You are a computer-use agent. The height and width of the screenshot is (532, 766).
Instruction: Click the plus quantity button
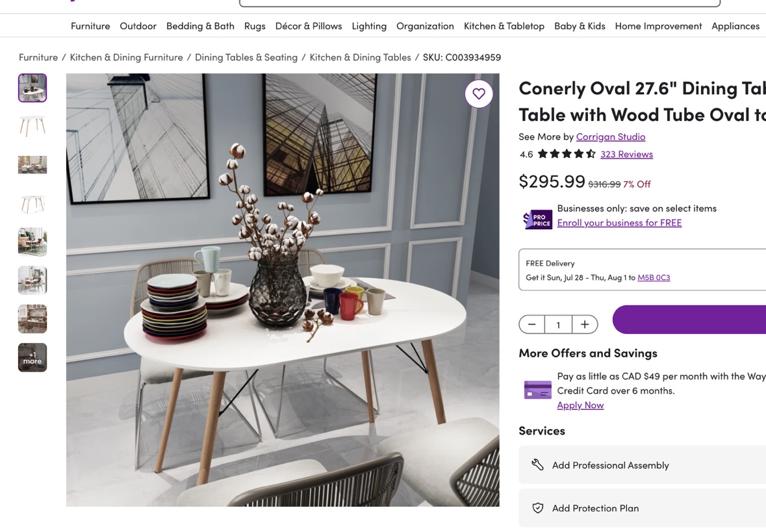(584, 324)
